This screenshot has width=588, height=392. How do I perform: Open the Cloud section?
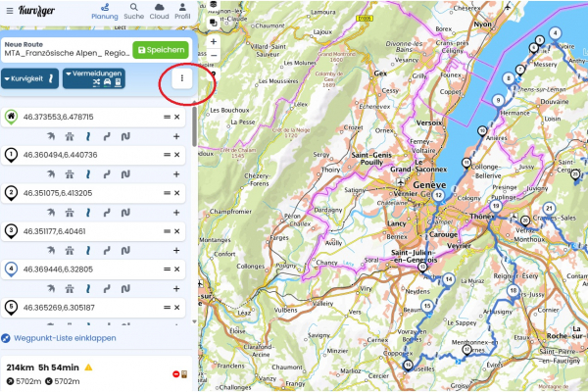[158, 11]
